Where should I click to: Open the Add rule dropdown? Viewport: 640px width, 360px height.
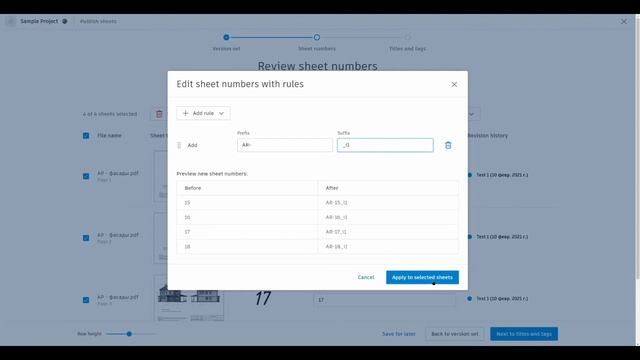[203, 113]
